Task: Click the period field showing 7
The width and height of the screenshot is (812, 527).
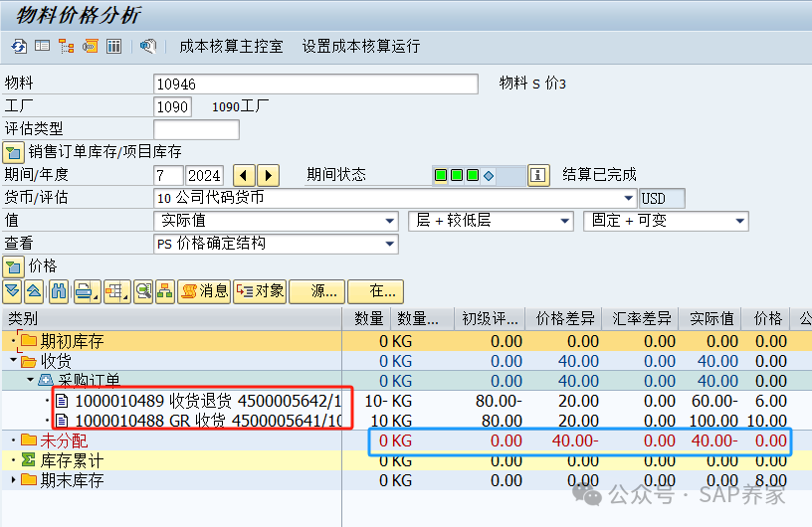Action: pyautogui.click(x=168, y=175)
